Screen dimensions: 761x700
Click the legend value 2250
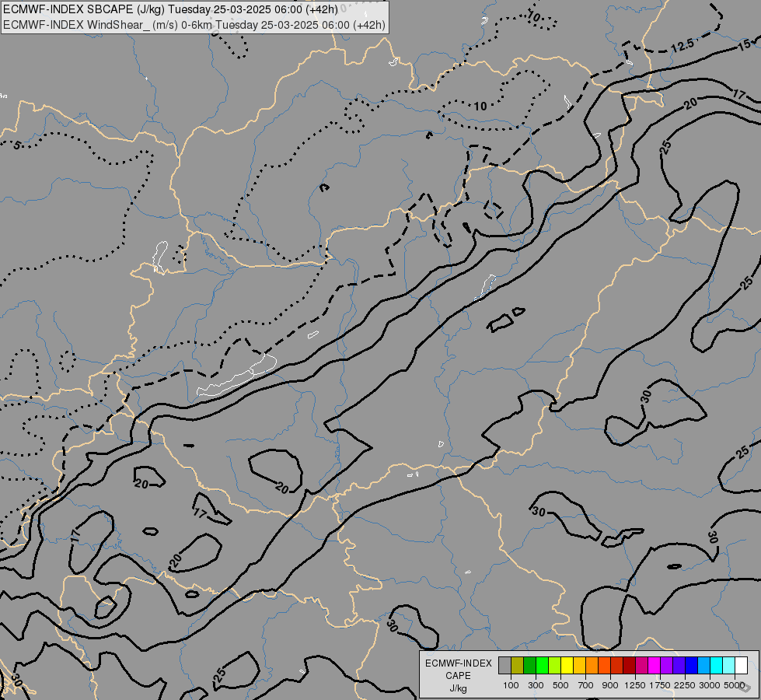click(685, 685)
